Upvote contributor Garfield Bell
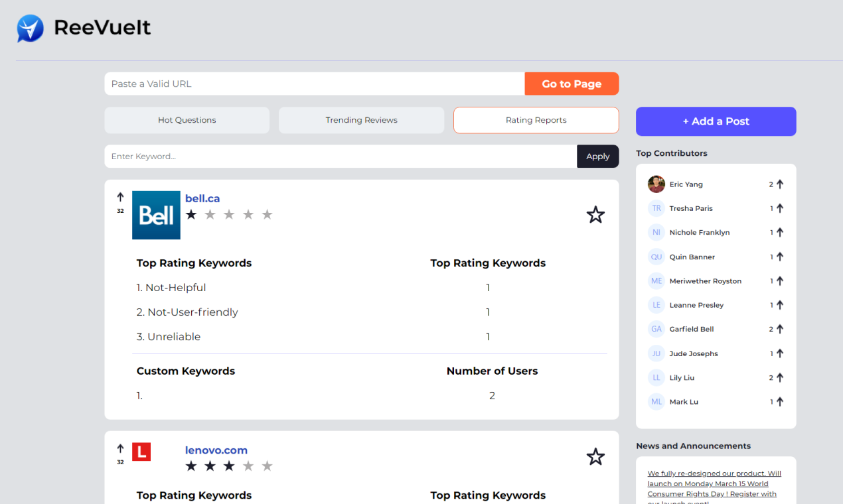 click(x=780, y=329)
